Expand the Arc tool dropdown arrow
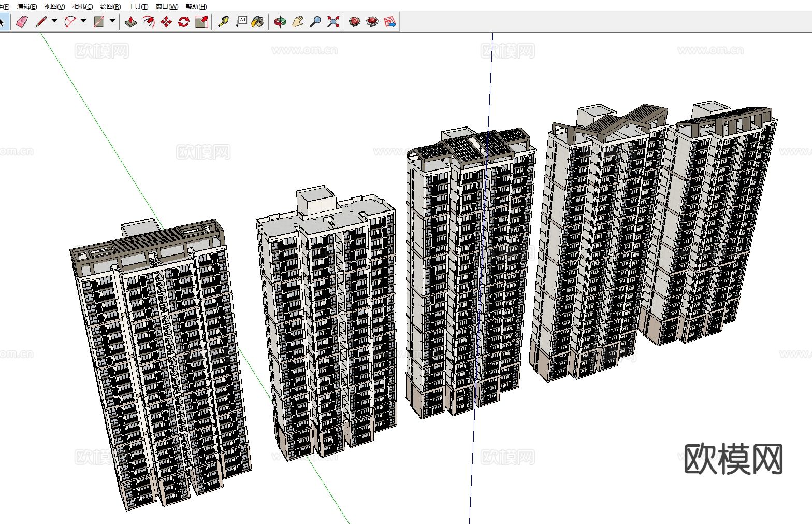Screen dimensions: 812x524 pos(83,21)
